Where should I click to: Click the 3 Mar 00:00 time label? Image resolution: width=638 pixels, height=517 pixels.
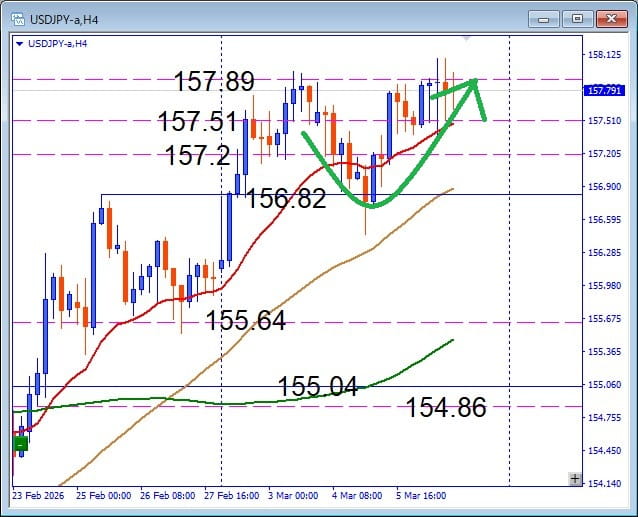293,495
